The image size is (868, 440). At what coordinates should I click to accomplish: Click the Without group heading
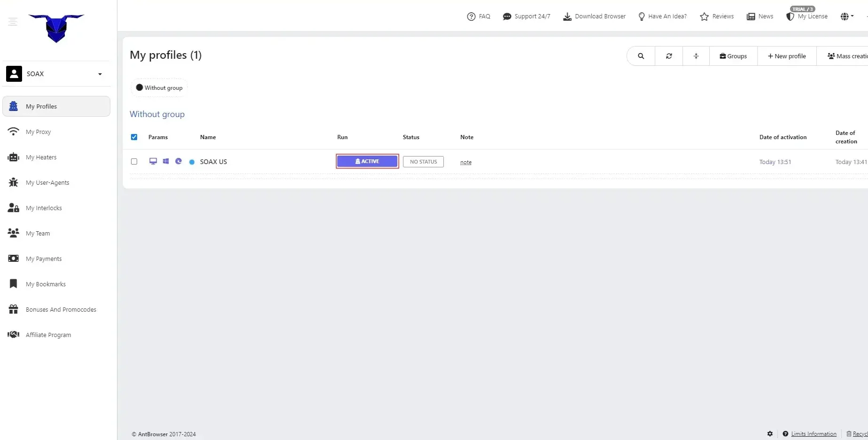(x=157, y=114)
